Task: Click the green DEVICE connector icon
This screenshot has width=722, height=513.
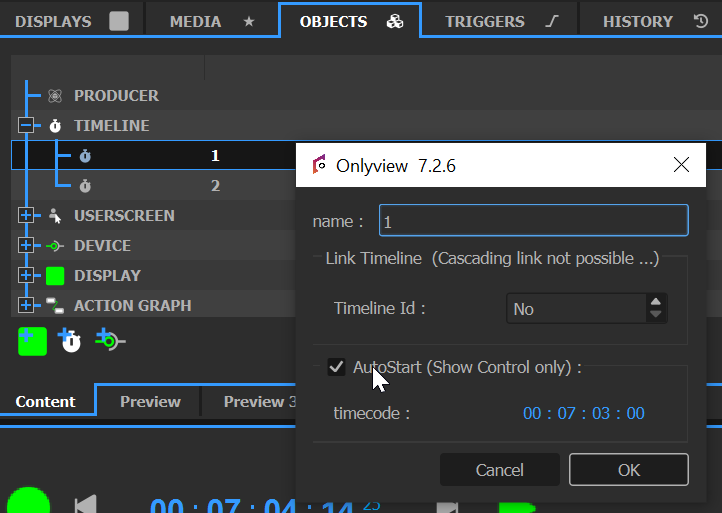Action: 55,246
